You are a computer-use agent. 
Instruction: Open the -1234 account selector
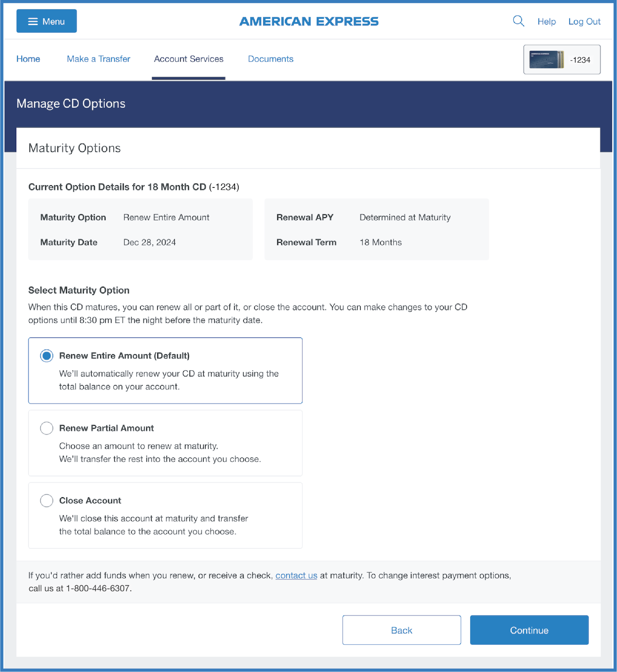pyautogui.click(x=580, y=60)
